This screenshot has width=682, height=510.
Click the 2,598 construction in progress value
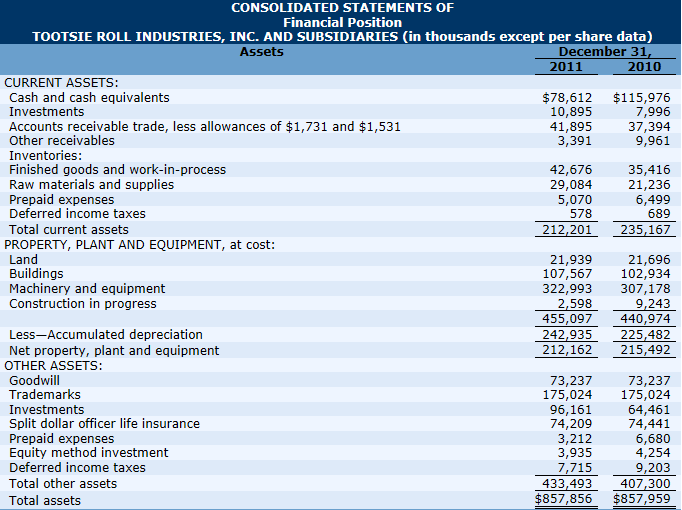575,303
